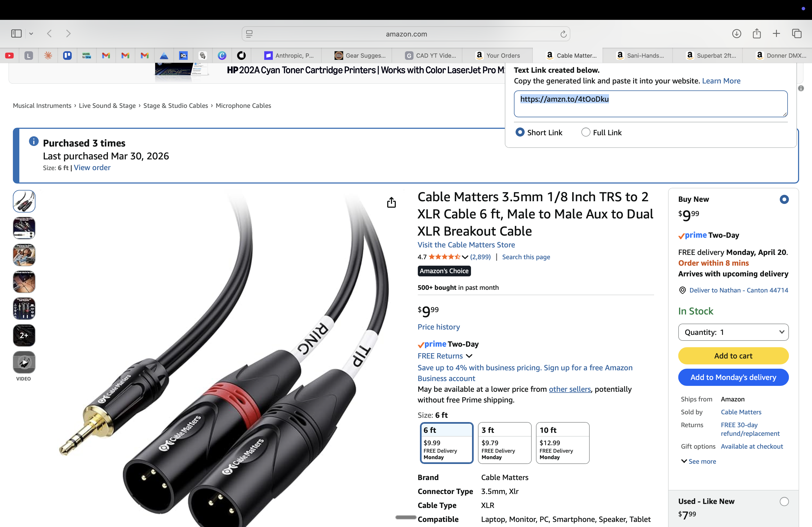Select the first product image thumbnail
Image resolution: width=812 pixels, height=527 pixels.
point(24,201)
